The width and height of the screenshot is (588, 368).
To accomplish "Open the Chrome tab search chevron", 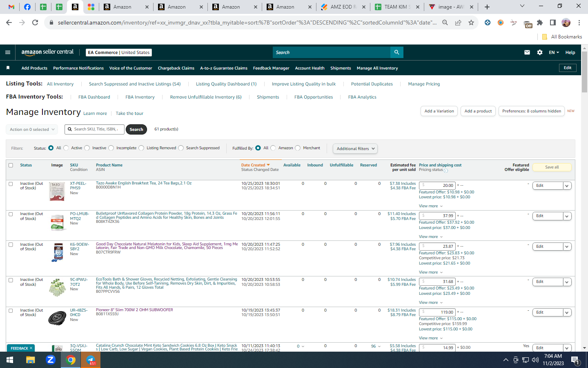I will (x=522, y=6).
